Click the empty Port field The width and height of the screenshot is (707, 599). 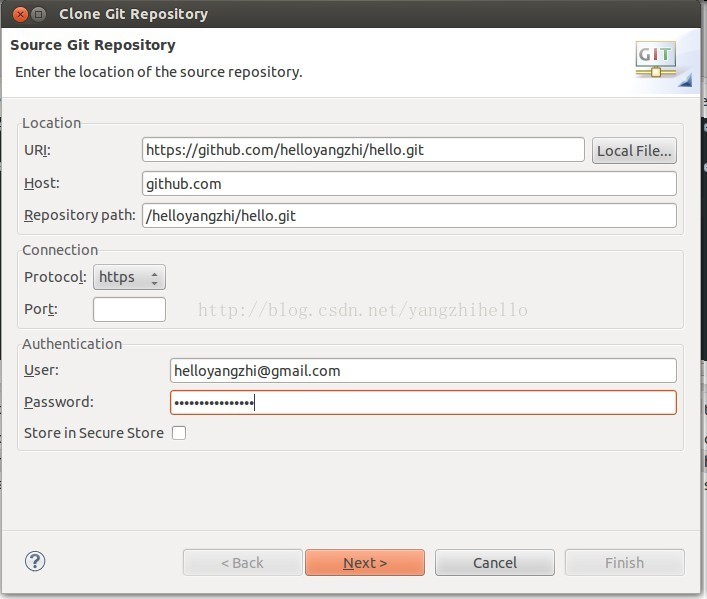pyautogui.click(x=129, y=309)
